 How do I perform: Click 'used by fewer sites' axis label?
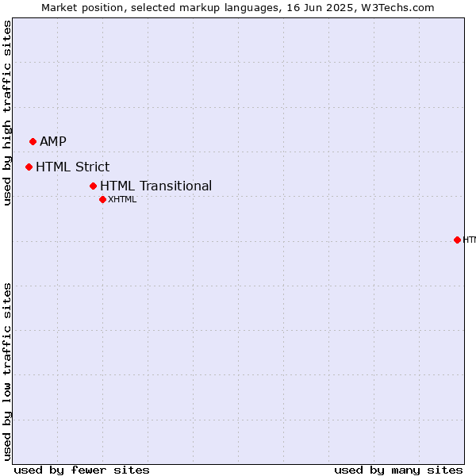[x=82, y=470]
